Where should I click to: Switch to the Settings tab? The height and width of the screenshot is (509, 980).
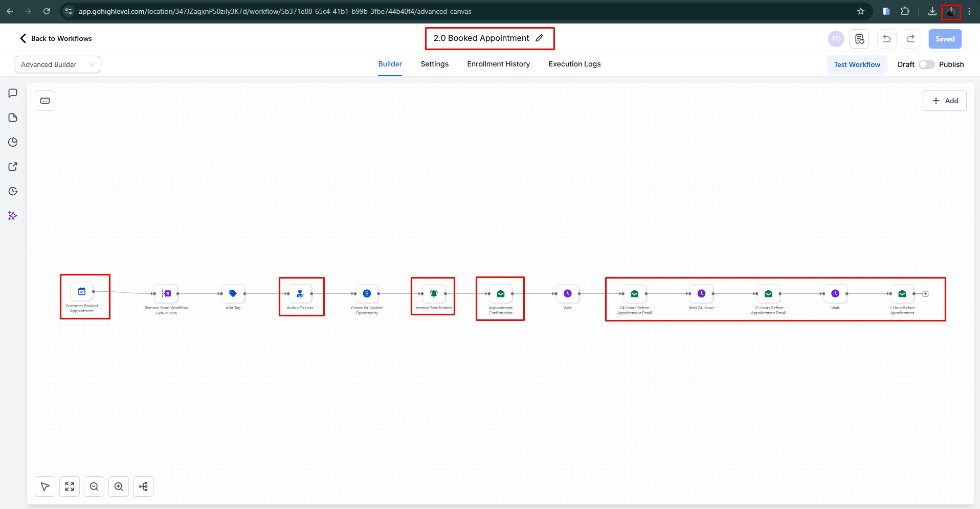tap(435, 64)
